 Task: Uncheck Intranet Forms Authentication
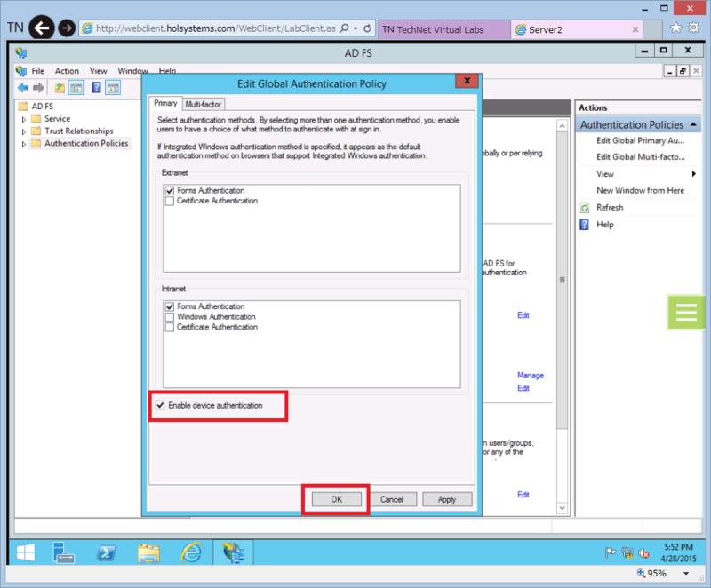pyautogui.click(x=170, y=306)
